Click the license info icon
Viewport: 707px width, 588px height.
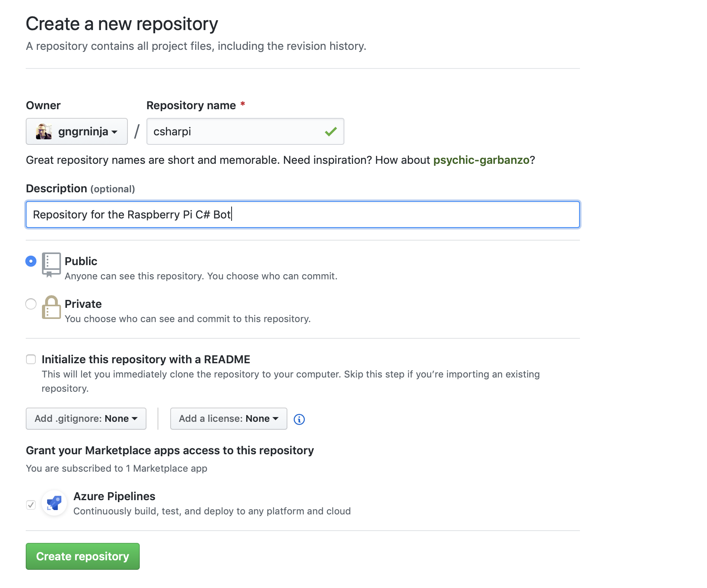point(299,419)
